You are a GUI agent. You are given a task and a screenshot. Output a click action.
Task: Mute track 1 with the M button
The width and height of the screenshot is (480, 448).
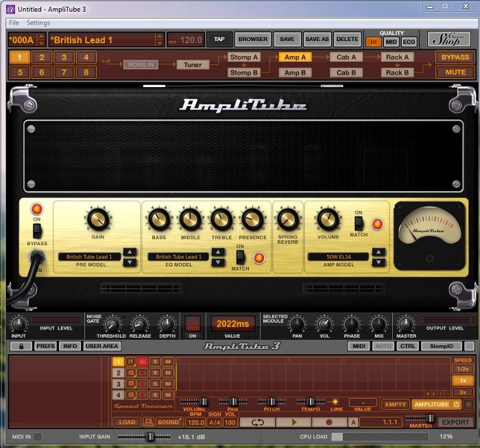click(x=168, y=362)
